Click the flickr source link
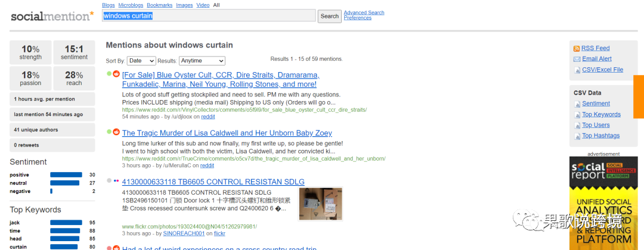Image resolution: width=644 pixels, height=250 pixels. coord(219,233)
